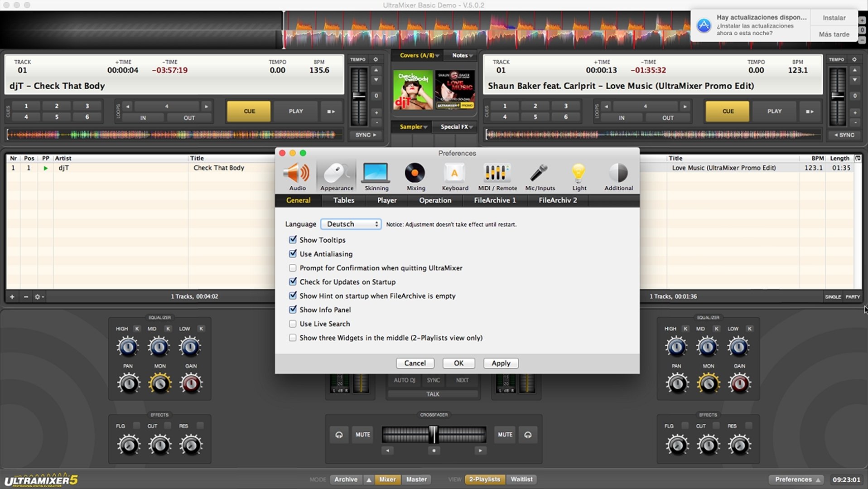Expand the Special FX dropdown
868x489 pixels.
457,127
